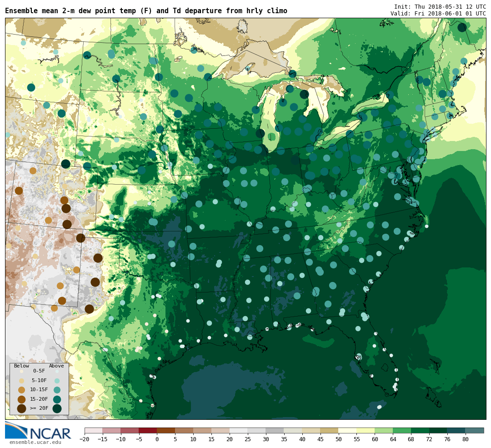Pick the dark red colorbar segment -5 to 0
Image resolution: width=491 pixels, height=448 pixels.
(x=148, y=430)
